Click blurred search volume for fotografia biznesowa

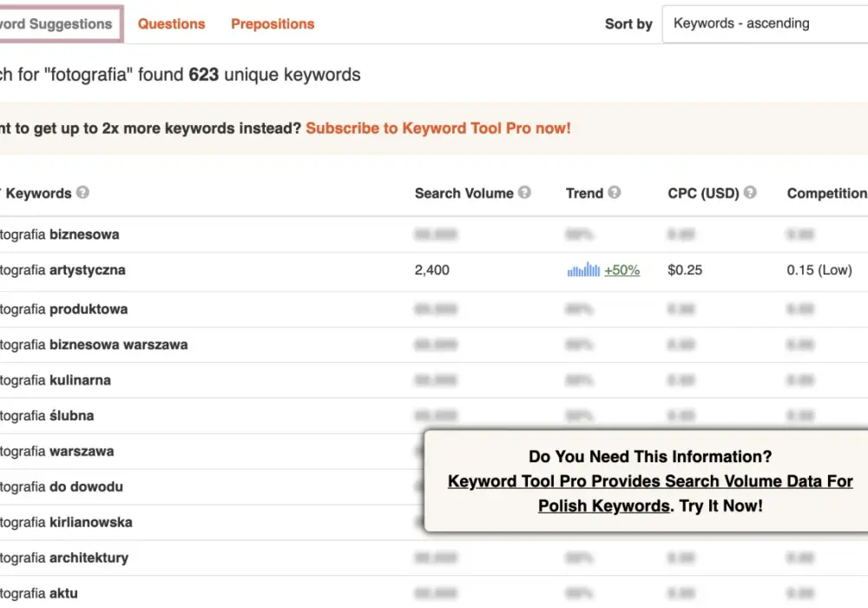[x=436, y=235]
